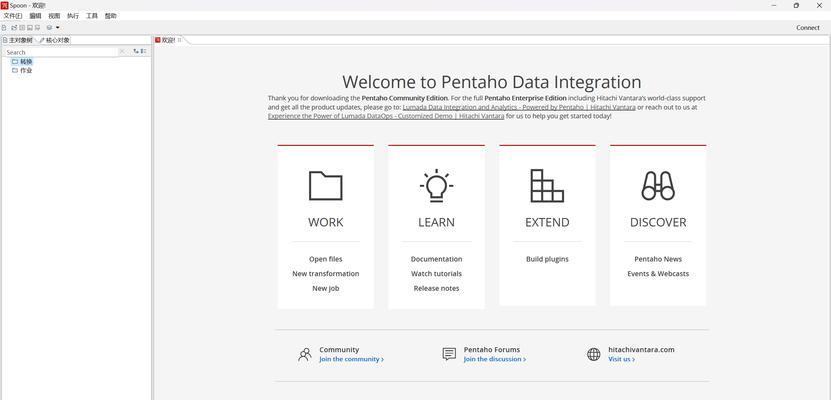Click the New job link
831x400 pixels.
(x=325, y=288)
